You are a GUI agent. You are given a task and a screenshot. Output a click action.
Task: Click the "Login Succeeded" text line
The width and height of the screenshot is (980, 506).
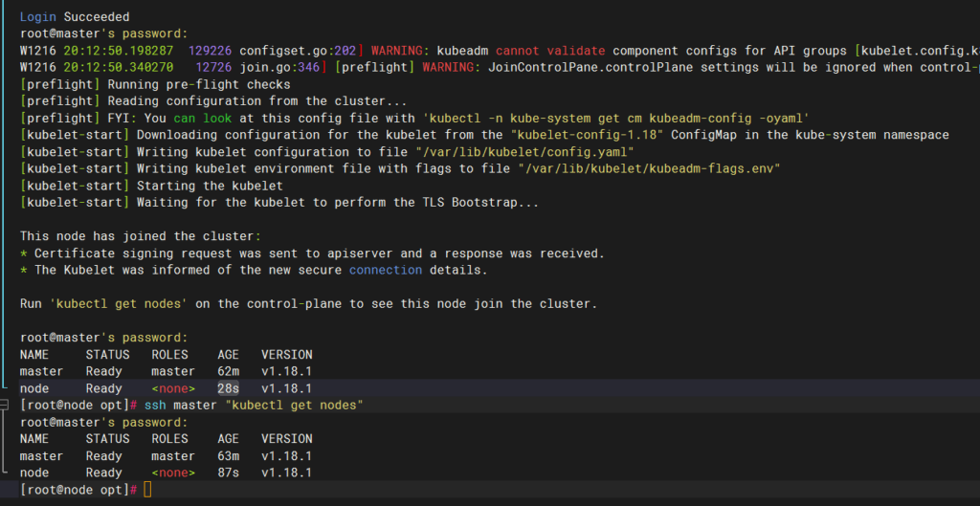(x=75, y=16)
